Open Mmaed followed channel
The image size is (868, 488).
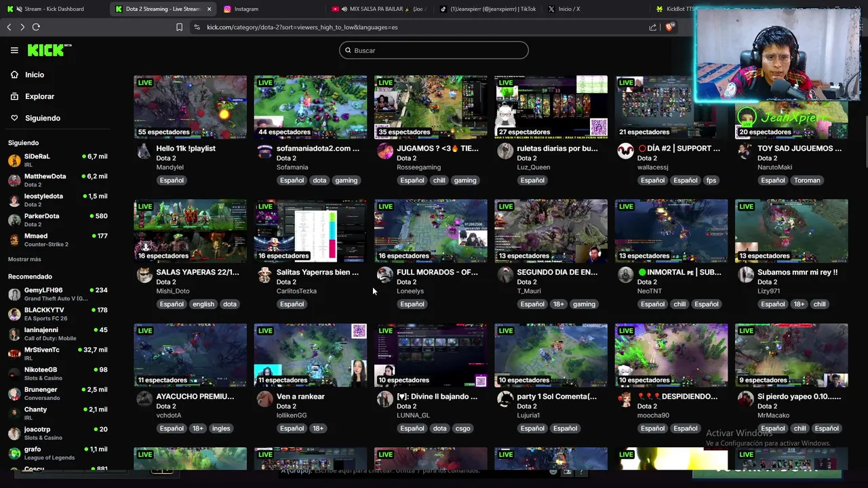pos(58,240)
